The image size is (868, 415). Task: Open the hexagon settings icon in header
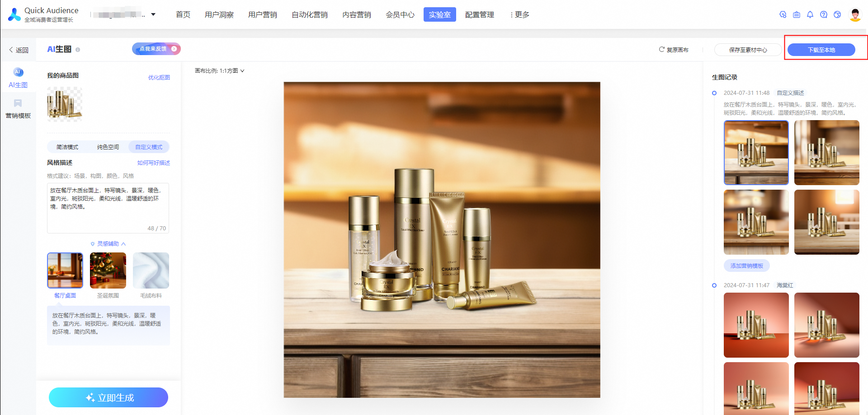(783, 14)
